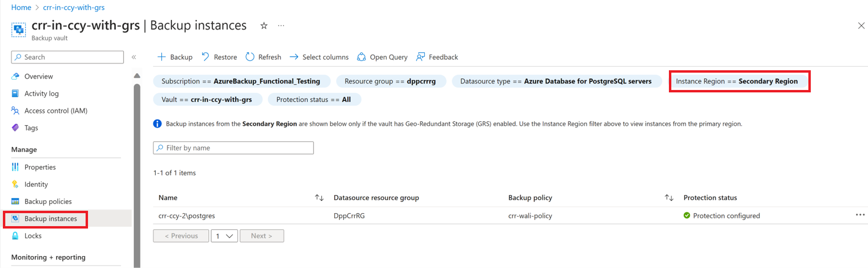Sort by Name using the arrows icon
This screenshot has height=268, width=868.
(319, 198)
